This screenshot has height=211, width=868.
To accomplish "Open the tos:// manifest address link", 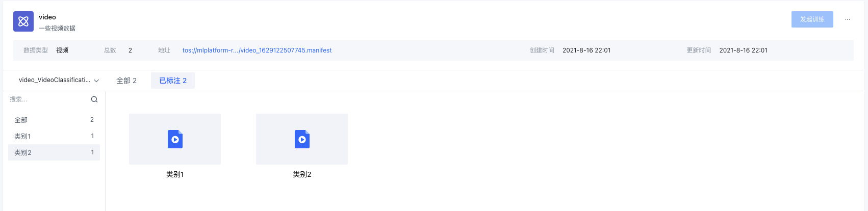I will pyautogui.click(x=257, y=50).
